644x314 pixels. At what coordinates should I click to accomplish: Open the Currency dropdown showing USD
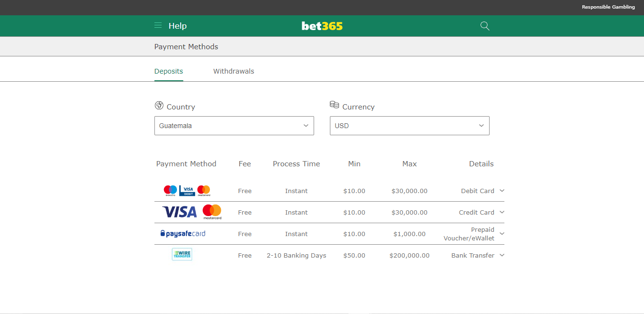click(410, 126)
